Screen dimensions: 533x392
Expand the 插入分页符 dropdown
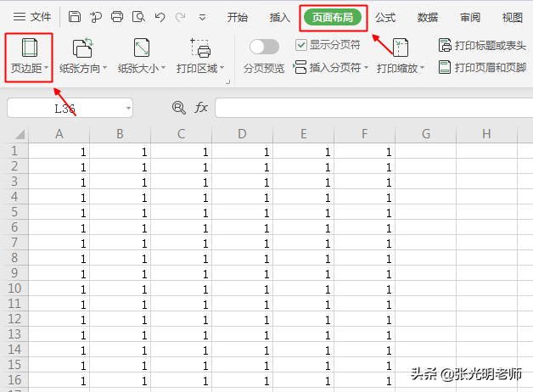click(366, 68)
